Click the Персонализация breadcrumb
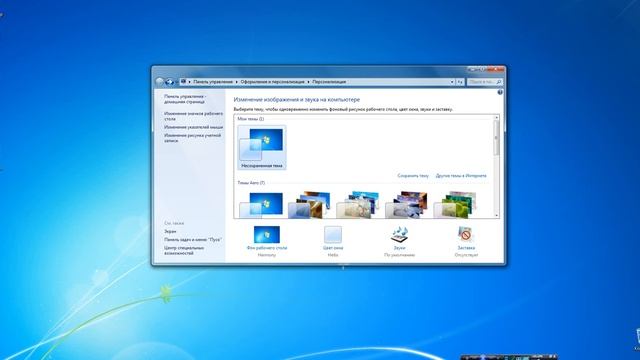The height and width of the screenshot is (360, 640). (x=329, y=82)
